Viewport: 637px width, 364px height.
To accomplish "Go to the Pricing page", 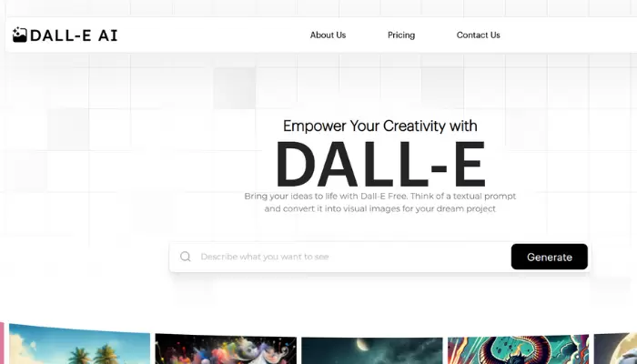I will pyautogui.click(x=401, y=35).
